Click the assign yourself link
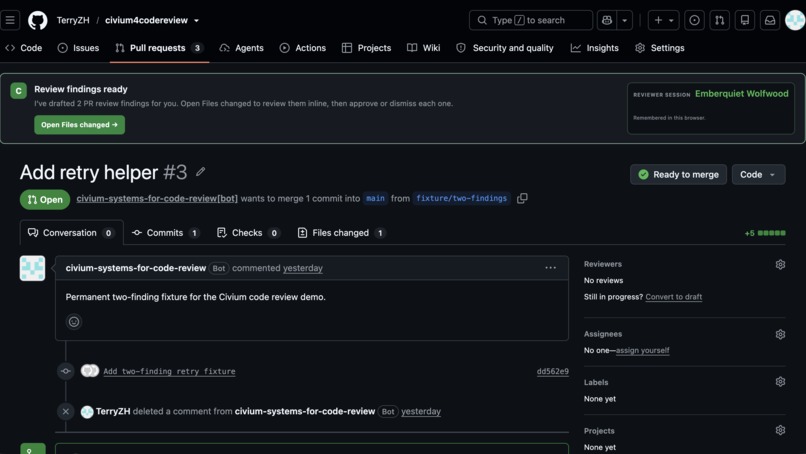 point(643,350)
